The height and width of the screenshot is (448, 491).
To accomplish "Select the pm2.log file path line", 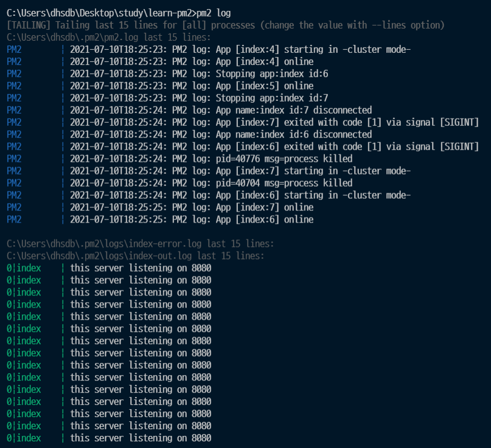I will point(109,38).
